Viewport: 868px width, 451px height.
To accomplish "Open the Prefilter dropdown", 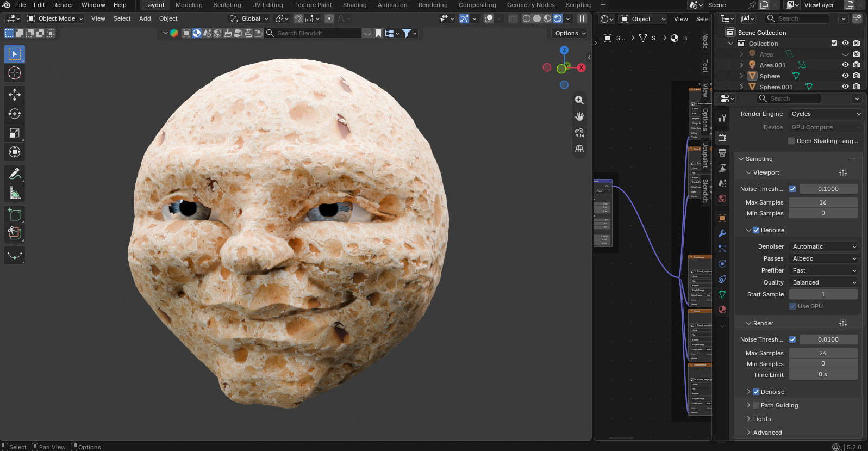I will pos(823,270).
